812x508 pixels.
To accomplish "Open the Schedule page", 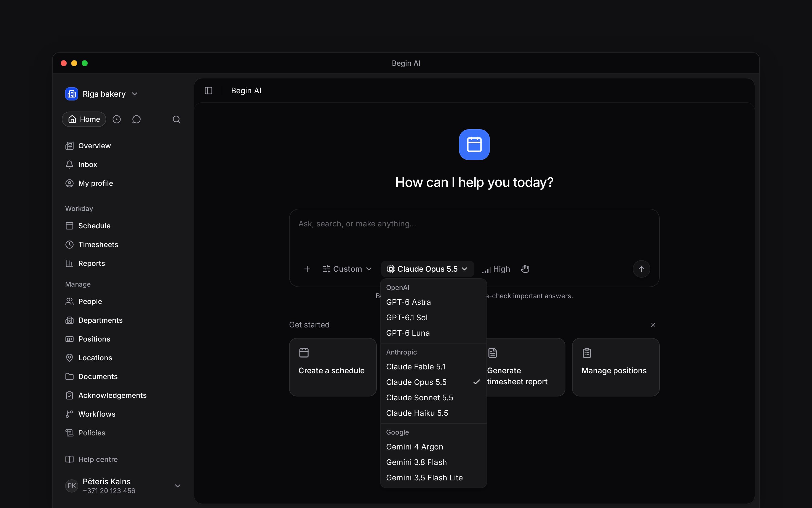I will [124, 226].
